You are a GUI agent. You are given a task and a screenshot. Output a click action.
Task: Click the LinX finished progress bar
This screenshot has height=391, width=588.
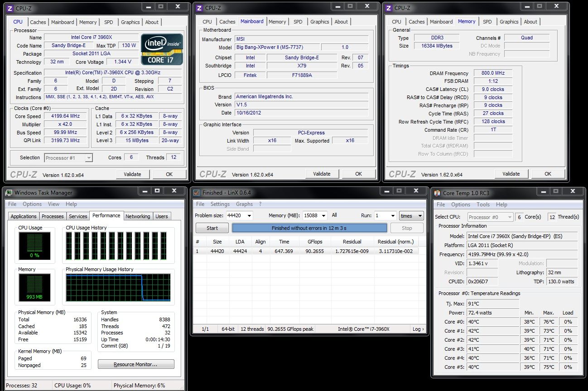[x=309, y=228]
